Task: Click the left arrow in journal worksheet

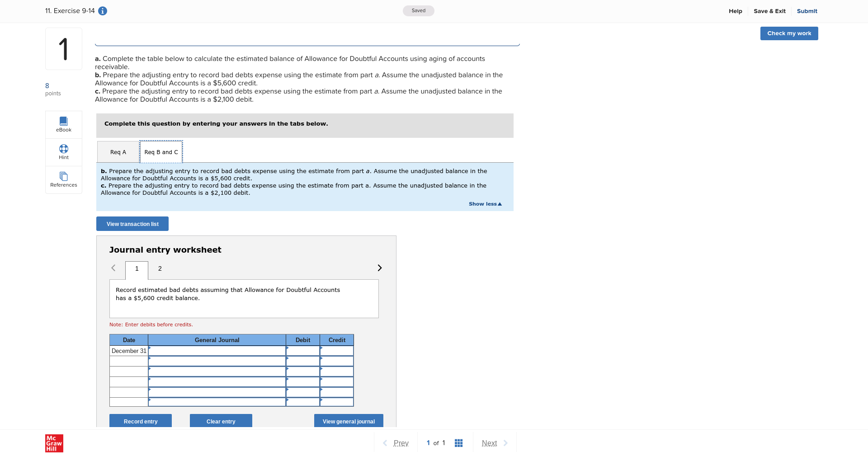Action: coord(113,268)
